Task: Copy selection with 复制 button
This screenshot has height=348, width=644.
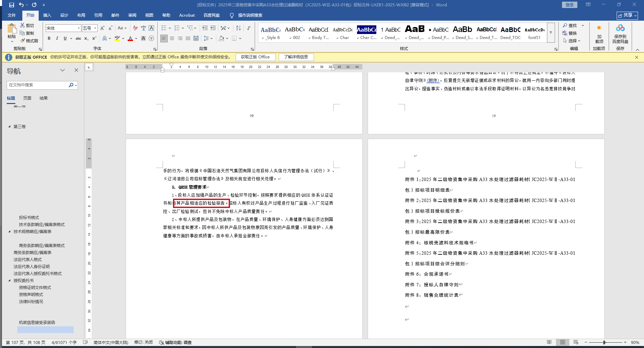Action: tap(27, 33)
